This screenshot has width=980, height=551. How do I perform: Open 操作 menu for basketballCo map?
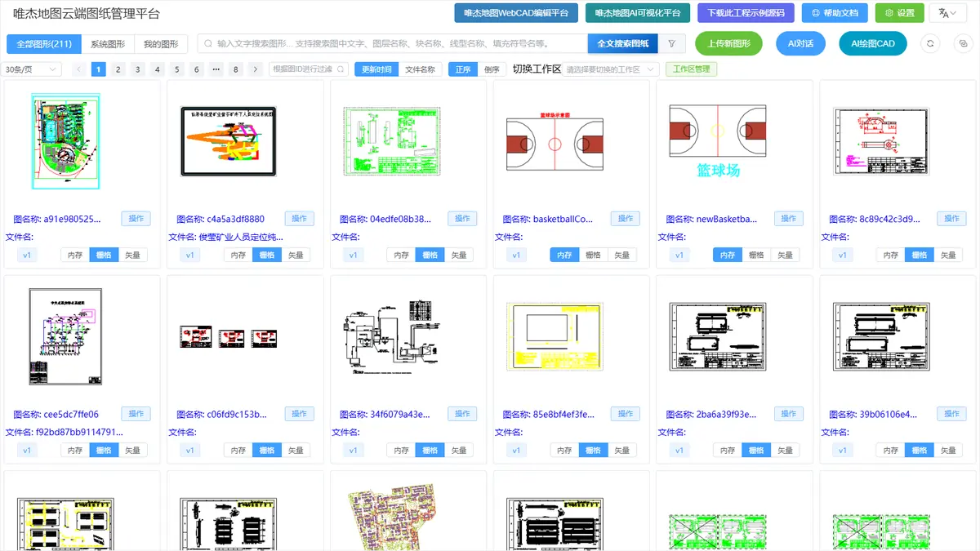click(626, 219)
